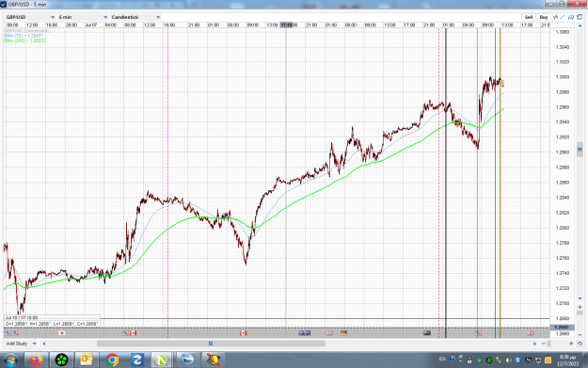Click the chart scroll right arrow

534,344
